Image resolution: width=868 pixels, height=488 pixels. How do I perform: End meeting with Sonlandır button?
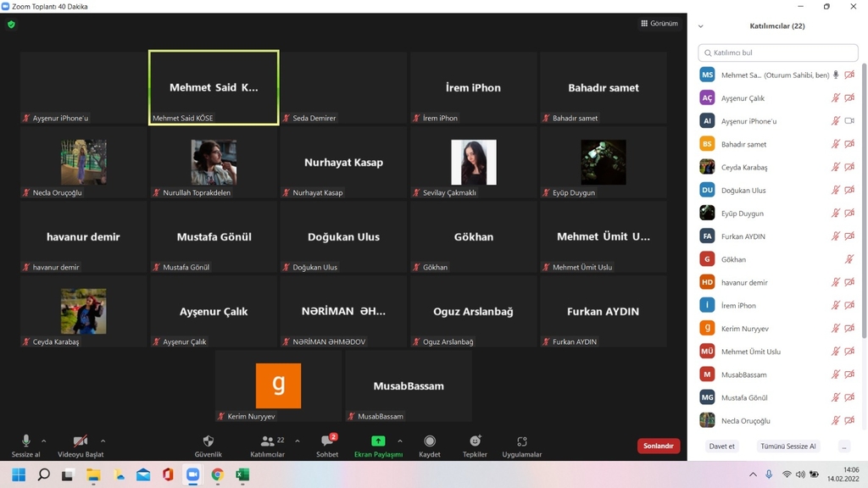point(658,446)
